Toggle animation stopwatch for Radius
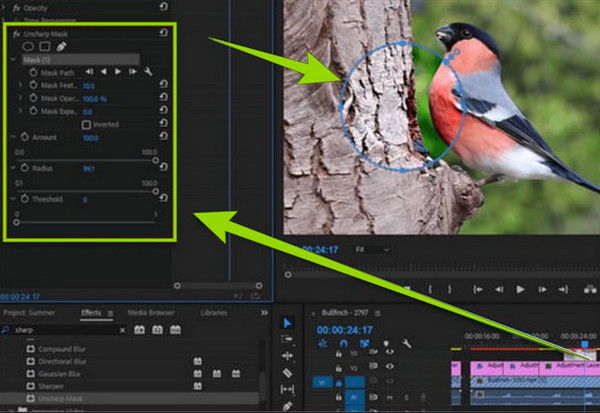This screenshot has width=600, height=413. point(25,168)
